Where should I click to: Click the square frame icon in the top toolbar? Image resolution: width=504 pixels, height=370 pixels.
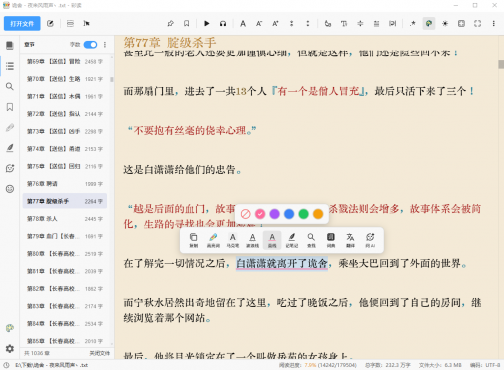click(461, 23)
